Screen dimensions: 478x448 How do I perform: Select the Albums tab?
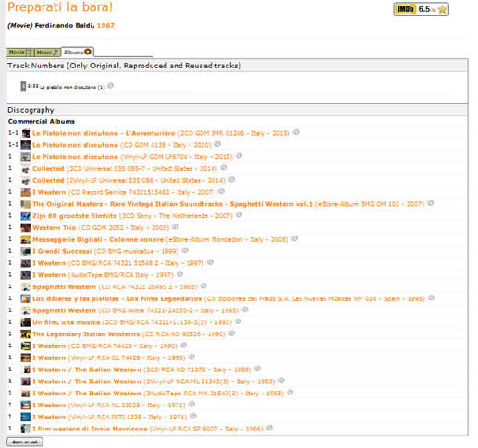click(x=78, y=53)
